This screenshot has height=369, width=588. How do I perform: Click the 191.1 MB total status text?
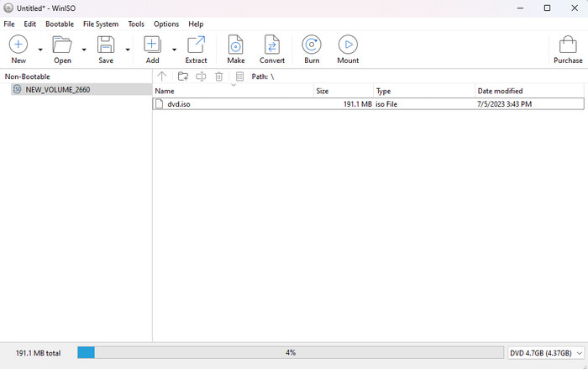click(38, 353)
